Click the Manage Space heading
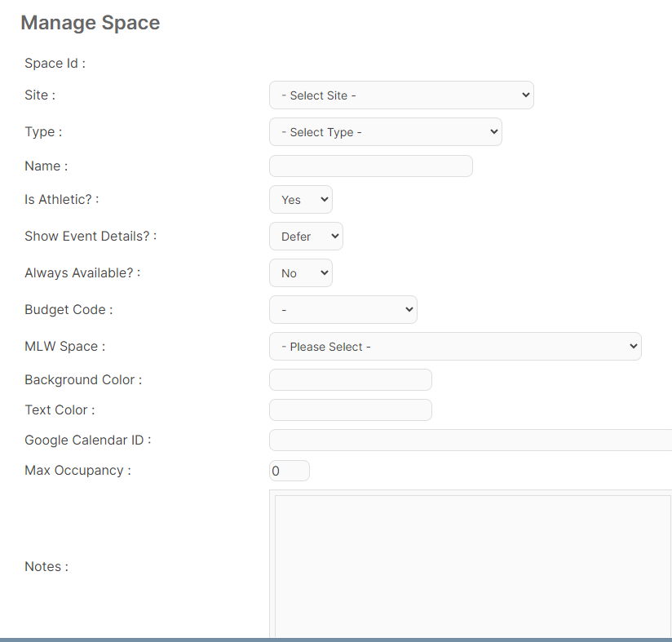The height and width of the screenshot is (642, 672). click(91, 23)
